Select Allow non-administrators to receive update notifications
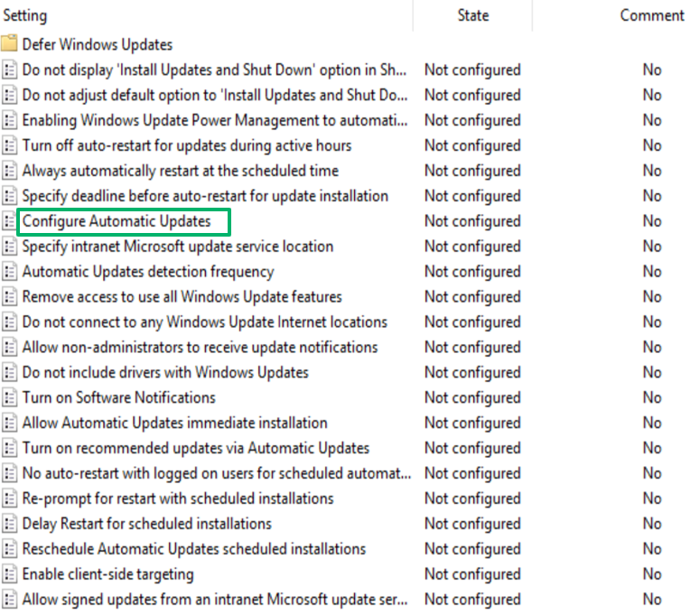Viewport: 700px width, 615px height. click(x=200, y=347)
